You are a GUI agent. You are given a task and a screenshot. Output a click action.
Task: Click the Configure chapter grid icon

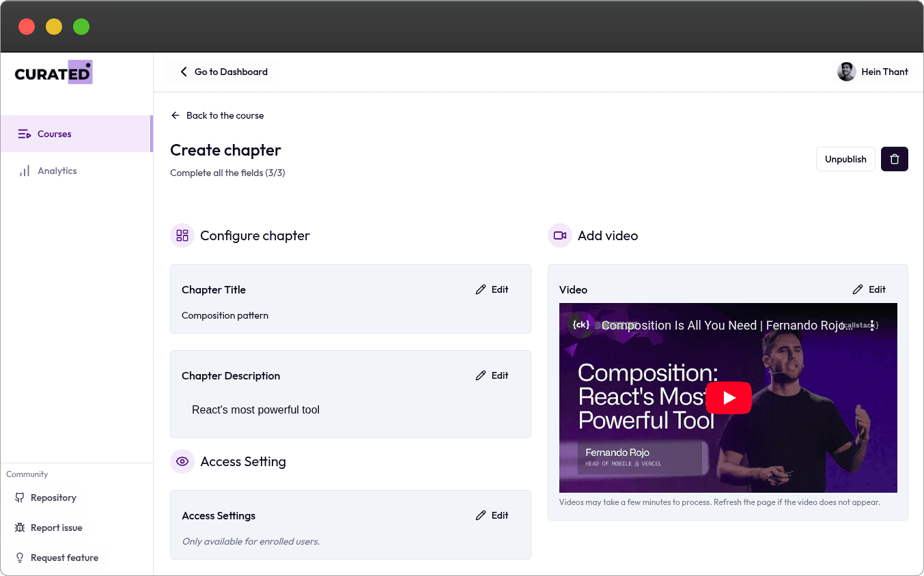click(182, 235)
